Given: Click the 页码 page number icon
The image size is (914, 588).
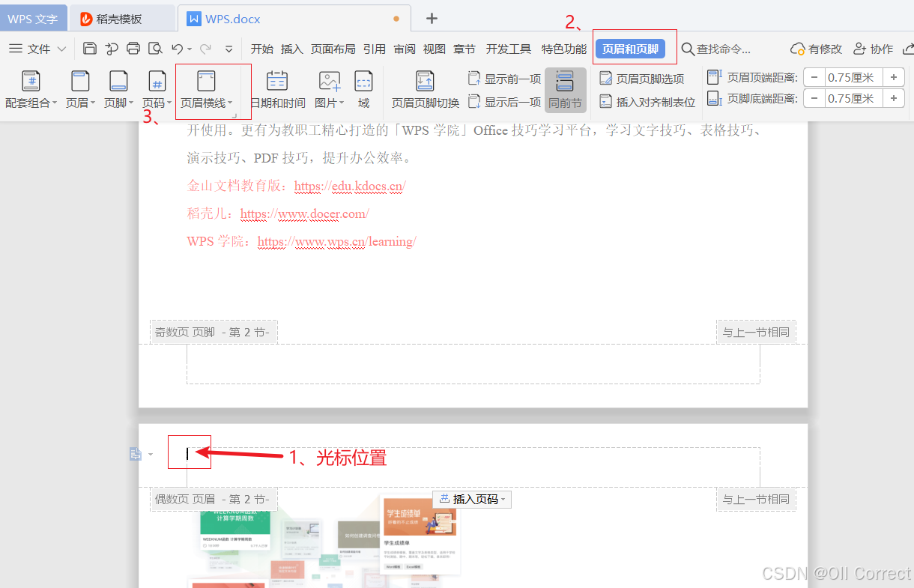Looking at the screenshot, I should tap(157, 81).
